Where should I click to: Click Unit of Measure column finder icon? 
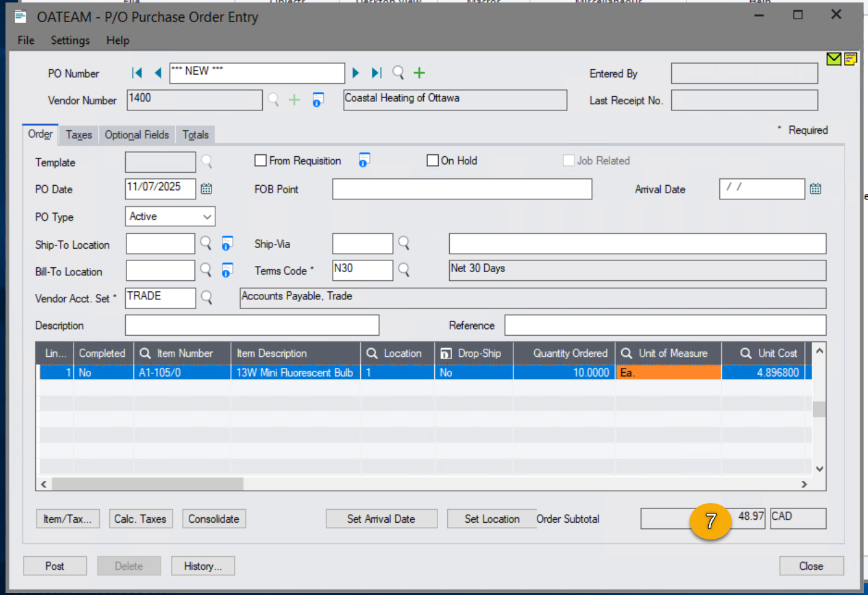(x=627, y=353)
